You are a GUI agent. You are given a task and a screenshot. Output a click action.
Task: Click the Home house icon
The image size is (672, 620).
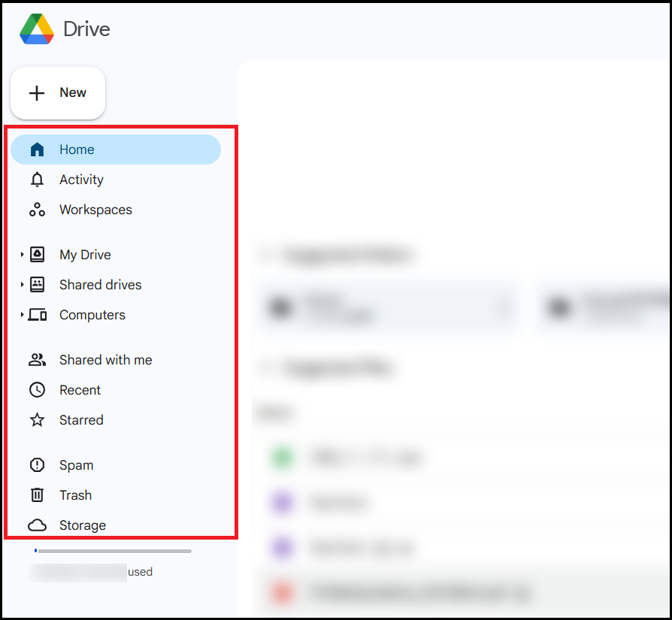37,150
